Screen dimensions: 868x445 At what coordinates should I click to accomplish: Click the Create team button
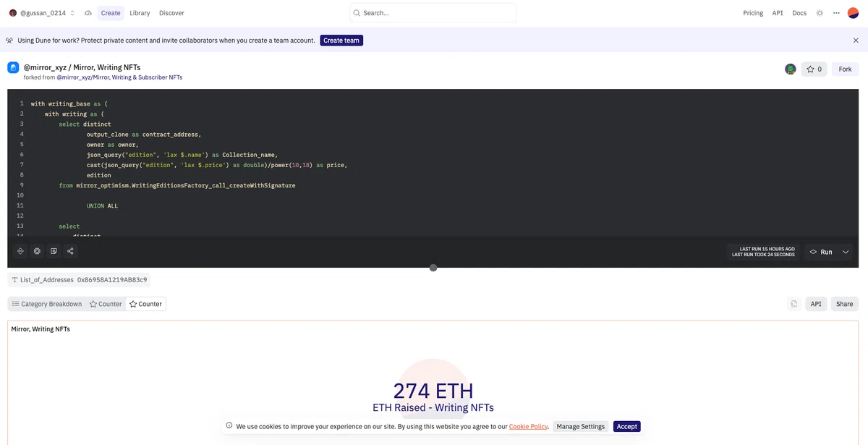click(x=341, y=41)
